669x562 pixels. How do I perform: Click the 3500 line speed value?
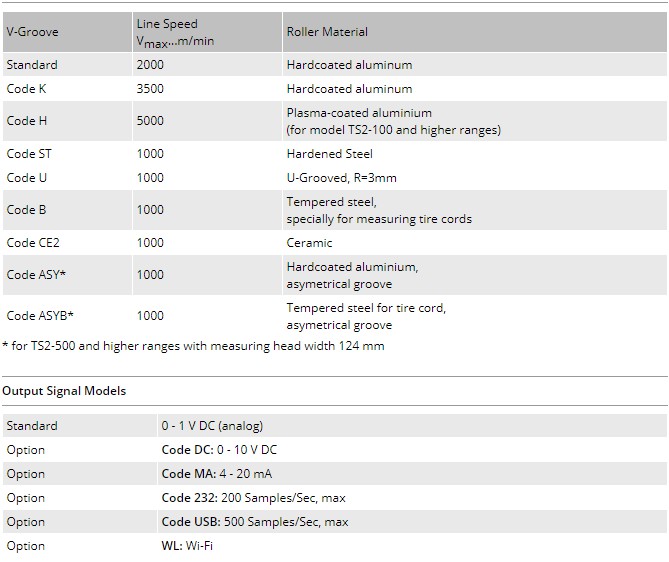click(150, 89)
